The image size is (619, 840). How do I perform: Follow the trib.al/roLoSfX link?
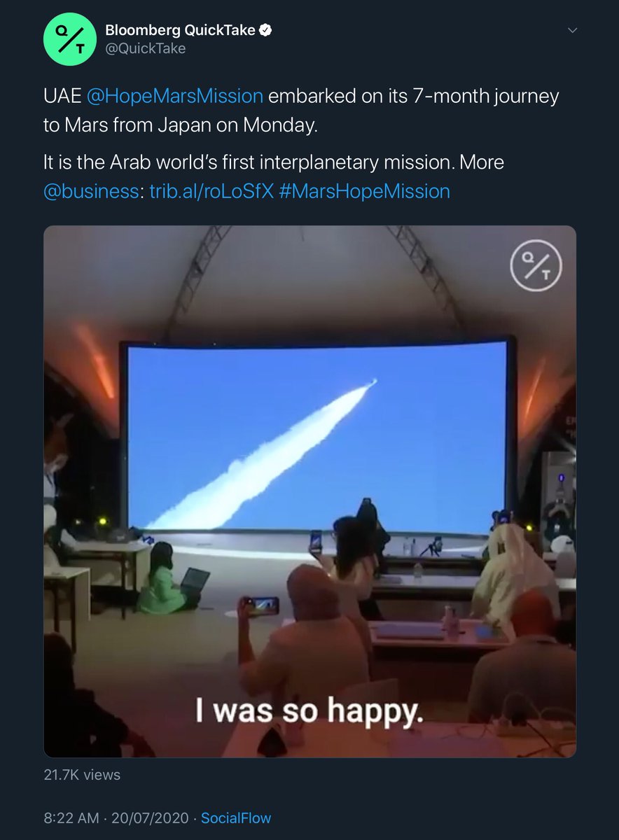click(x=211, y=191)
